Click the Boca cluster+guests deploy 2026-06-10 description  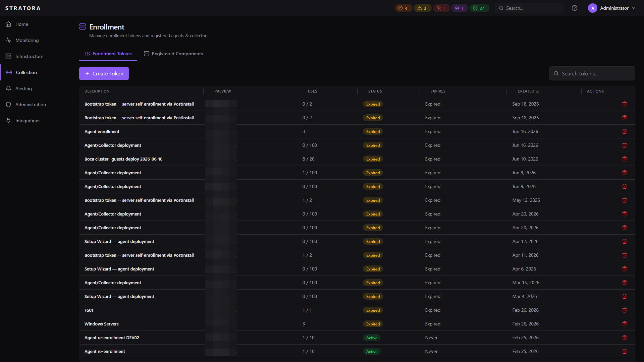point(123,159)
